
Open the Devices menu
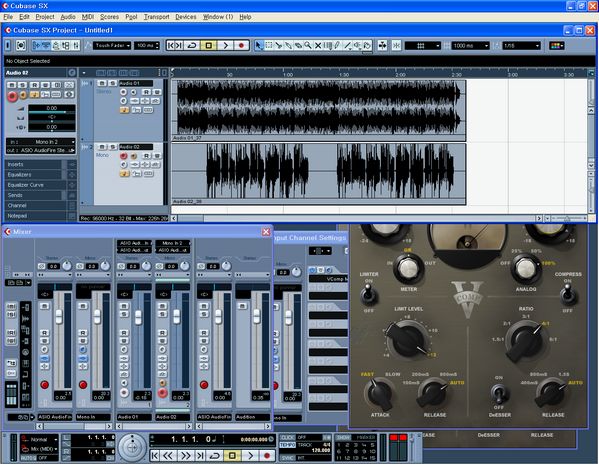pos(186,17)
